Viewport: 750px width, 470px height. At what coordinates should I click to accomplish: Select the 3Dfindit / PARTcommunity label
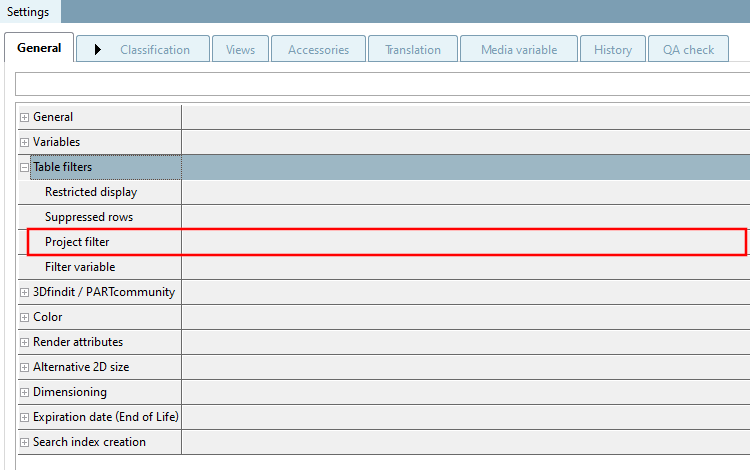tap(104, 292)
